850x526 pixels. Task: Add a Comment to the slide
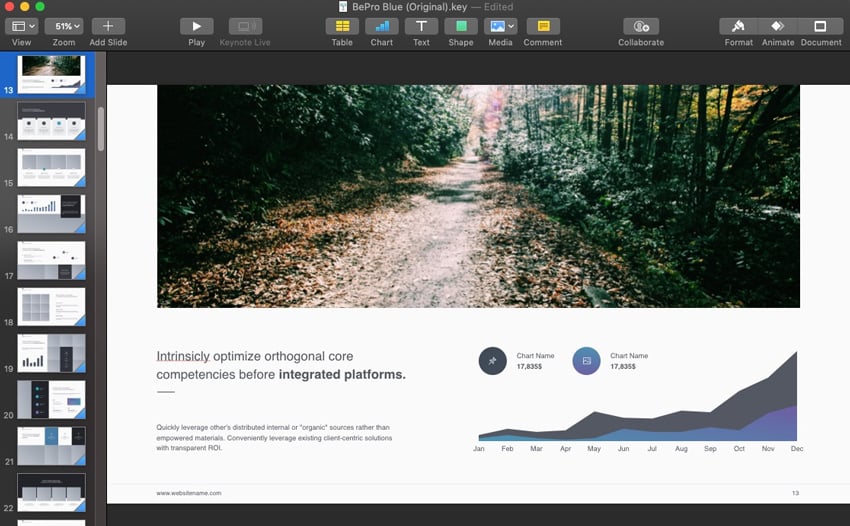[543, 27]
